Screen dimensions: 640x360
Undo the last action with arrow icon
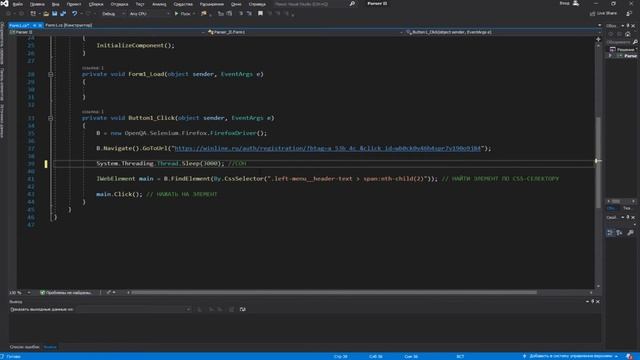75,13
